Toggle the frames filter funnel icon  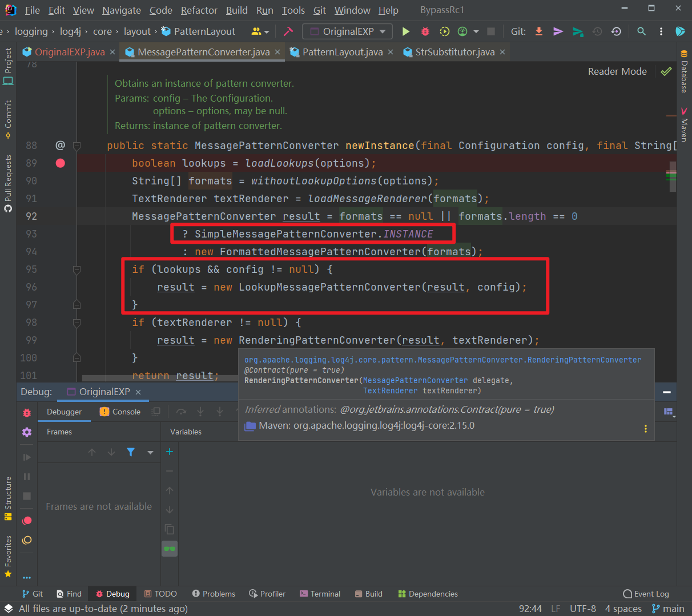[x=131, y=452]
